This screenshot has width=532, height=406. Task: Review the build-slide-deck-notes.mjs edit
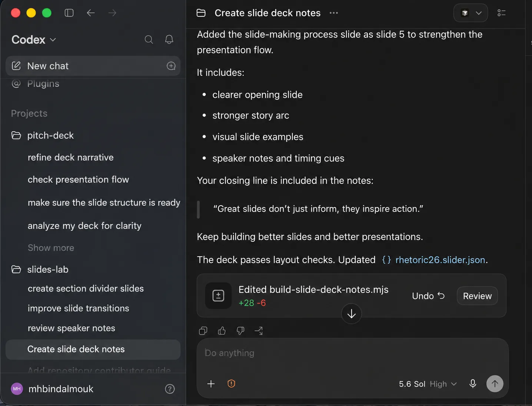(x=477, y=296)
